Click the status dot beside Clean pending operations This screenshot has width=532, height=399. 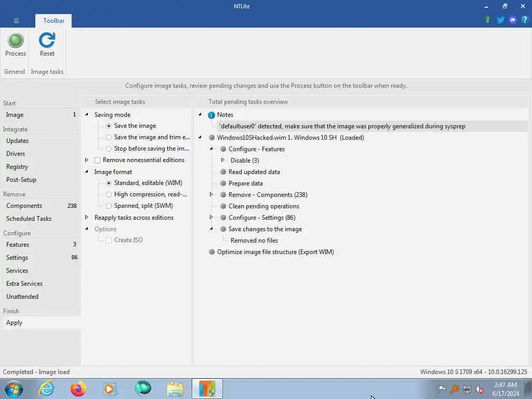click(223, 206)
